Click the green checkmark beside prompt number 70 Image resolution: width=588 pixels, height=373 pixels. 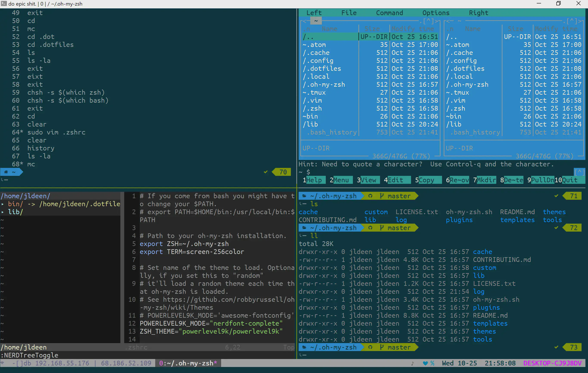(x=266, y=172)
